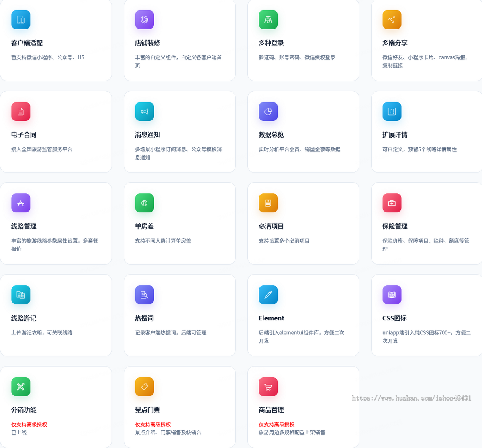This screenshot has width=482, height=448.
Task: Select the green 分销功能 icon
Action: [21, 387]
